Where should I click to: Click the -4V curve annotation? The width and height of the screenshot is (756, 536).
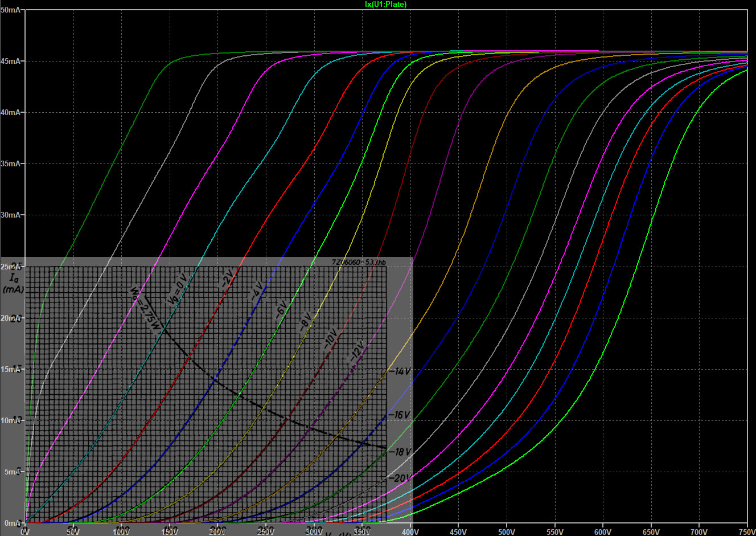click(x=257, y=291)
